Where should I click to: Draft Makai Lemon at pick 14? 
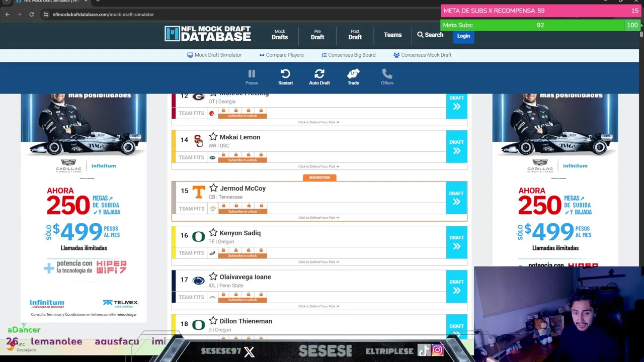coord(456,146)
